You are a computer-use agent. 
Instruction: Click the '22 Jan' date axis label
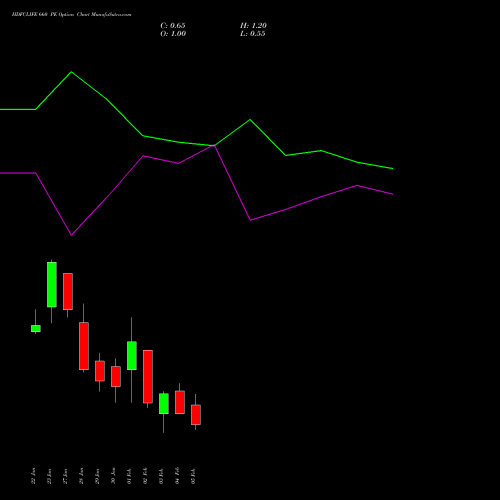(x=33, y=476)
